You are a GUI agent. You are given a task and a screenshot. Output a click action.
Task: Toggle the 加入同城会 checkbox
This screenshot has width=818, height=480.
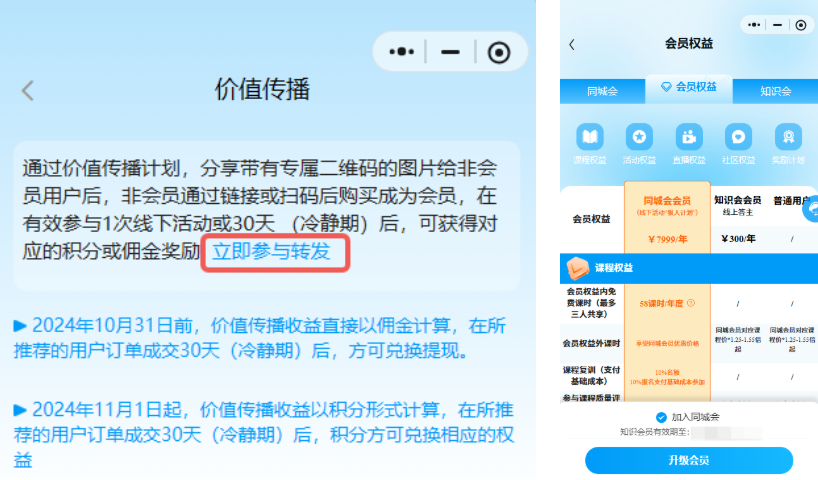(661, 417)
